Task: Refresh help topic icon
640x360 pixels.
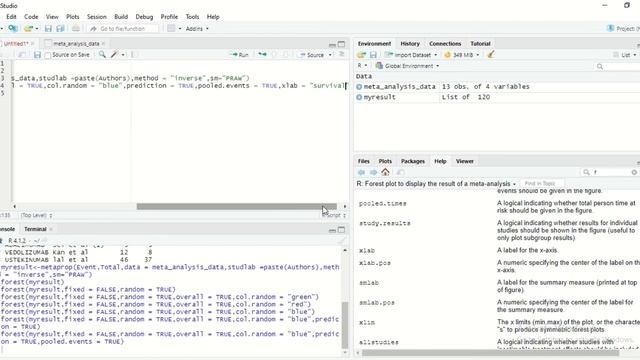Action: pos(401,172)
